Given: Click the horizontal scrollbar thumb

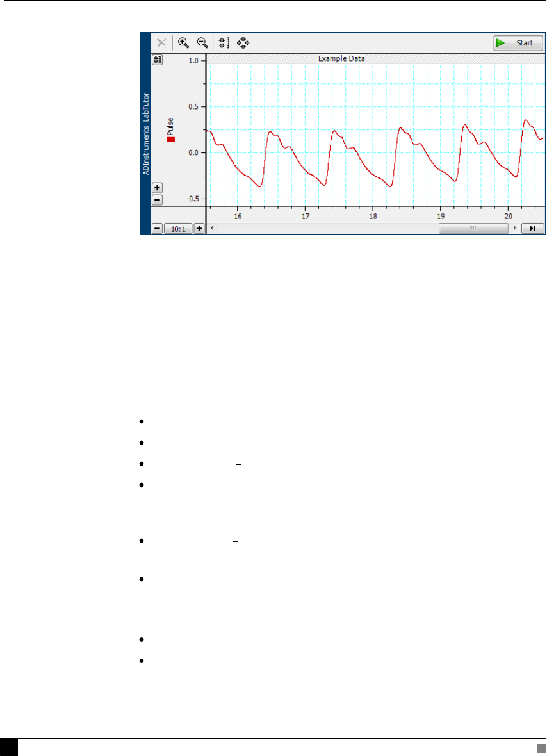Looking at the screenshot, I should point(473,228).
